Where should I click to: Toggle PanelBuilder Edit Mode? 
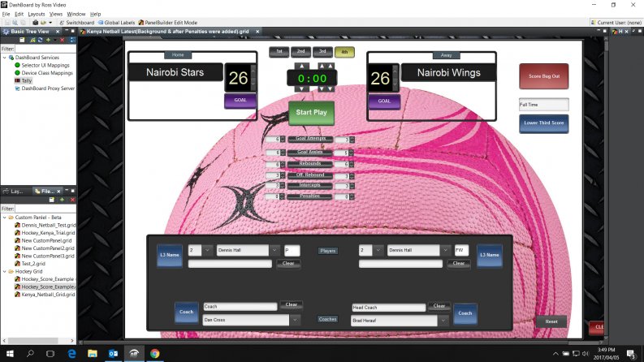(168, 23)
